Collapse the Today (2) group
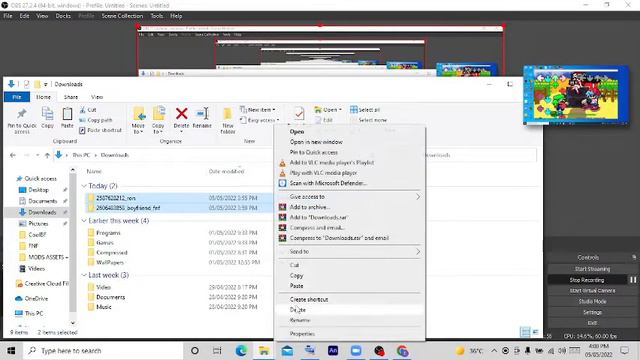The height and width of the screenshot is (360, 640). (x=84, y=186)
